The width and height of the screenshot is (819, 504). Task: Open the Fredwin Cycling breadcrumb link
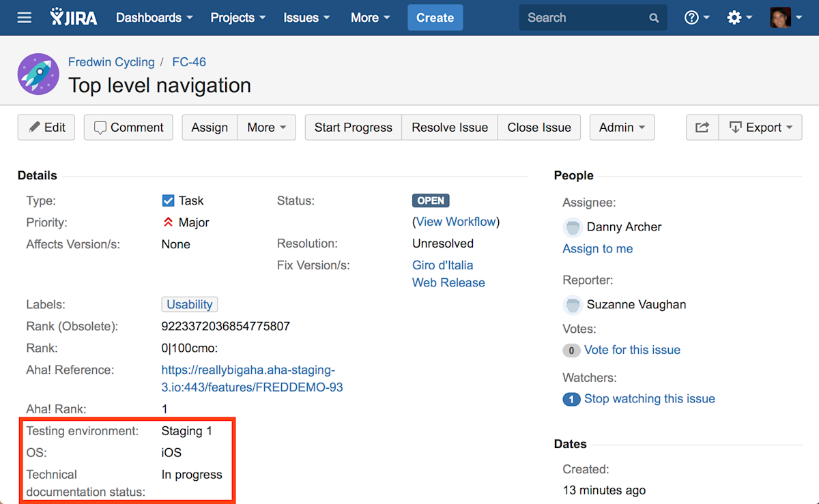(111, 62)
